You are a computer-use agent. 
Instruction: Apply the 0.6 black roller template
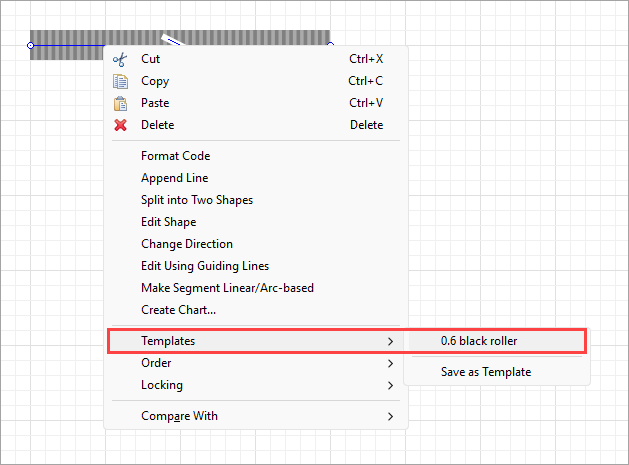coord(479,341)
